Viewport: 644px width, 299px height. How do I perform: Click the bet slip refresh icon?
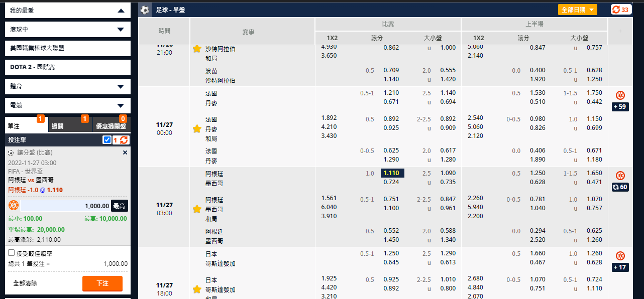(124, 140)
